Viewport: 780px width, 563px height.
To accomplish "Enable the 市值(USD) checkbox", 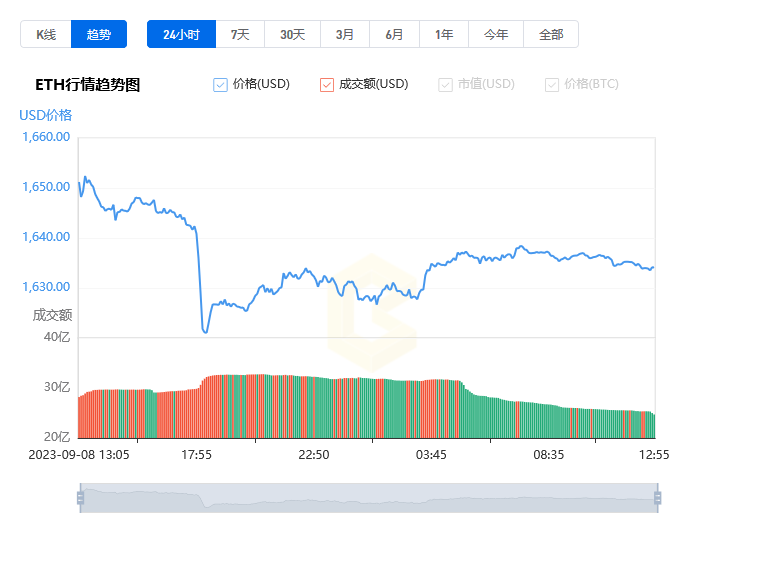I will (445, 85).
